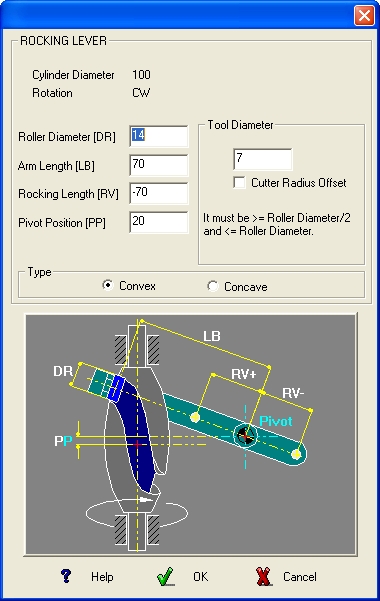Click the Tool Diameter value field
380x601 pixels.
tap(263, 159)
